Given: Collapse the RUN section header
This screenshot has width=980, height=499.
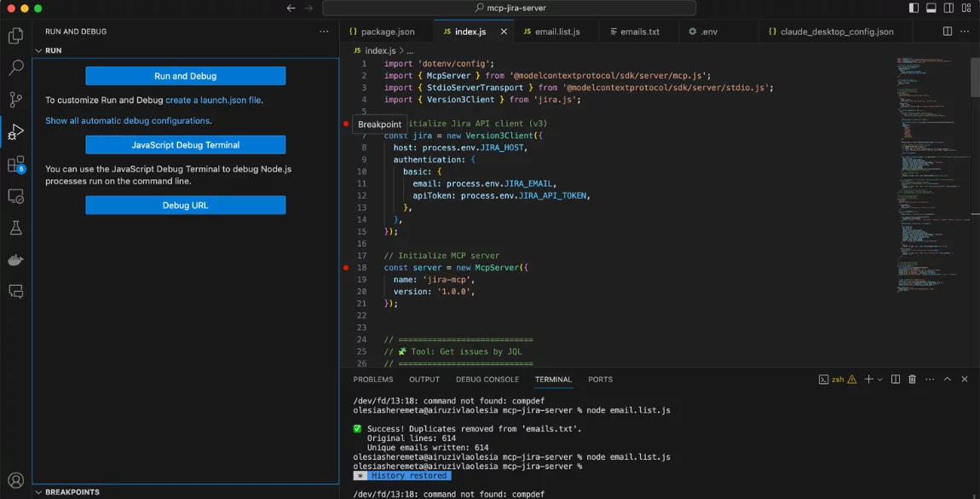Looking at the screenshot, I should pyautogui.click(x=53, y=50).
